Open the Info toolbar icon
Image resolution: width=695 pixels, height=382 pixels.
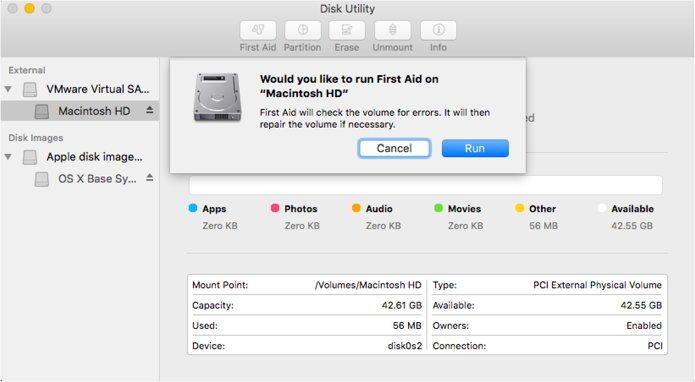click(438, 30)
